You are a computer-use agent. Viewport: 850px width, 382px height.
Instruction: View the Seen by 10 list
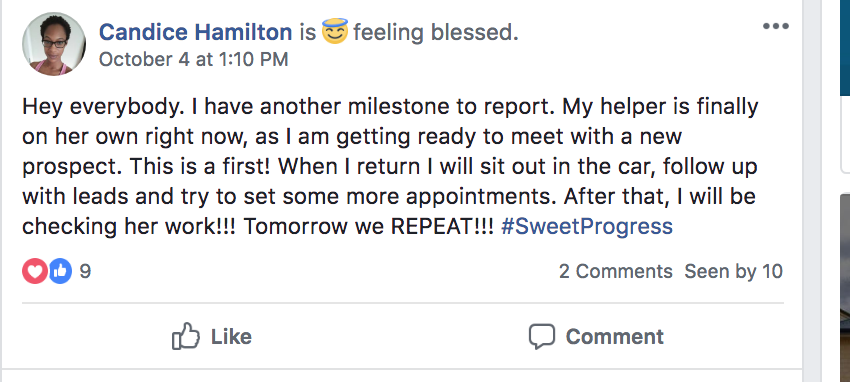click(733, 271)
